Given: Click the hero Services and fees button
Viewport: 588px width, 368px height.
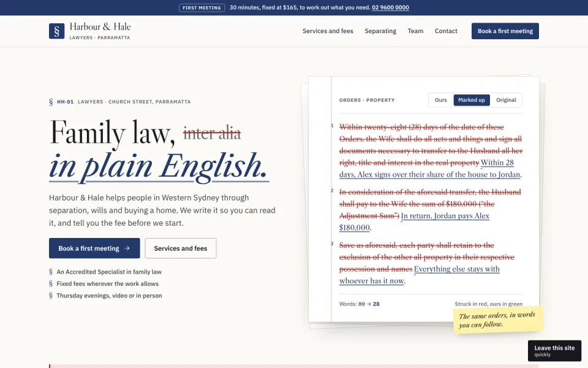Looking at the screenshot, I should [181, 248].
